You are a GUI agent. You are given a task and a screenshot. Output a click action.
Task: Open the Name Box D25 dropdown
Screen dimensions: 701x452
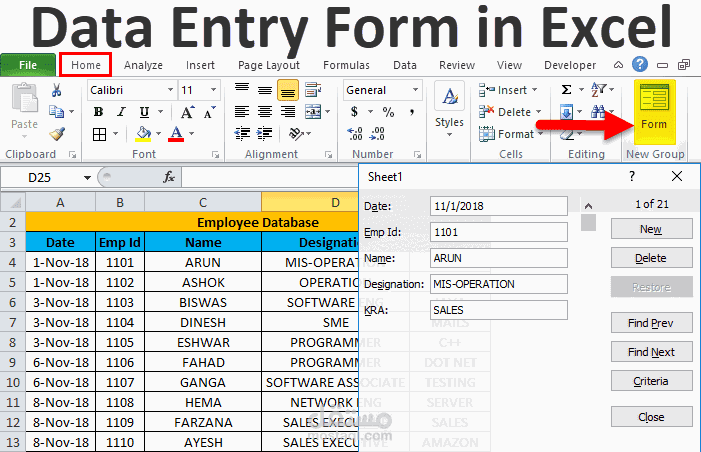pyautogui.click(x=87, y=178)
